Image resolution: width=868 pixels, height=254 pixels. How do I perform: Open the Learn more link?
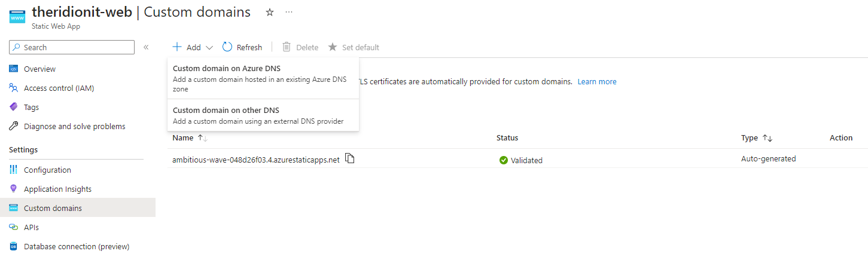point(597,81)
